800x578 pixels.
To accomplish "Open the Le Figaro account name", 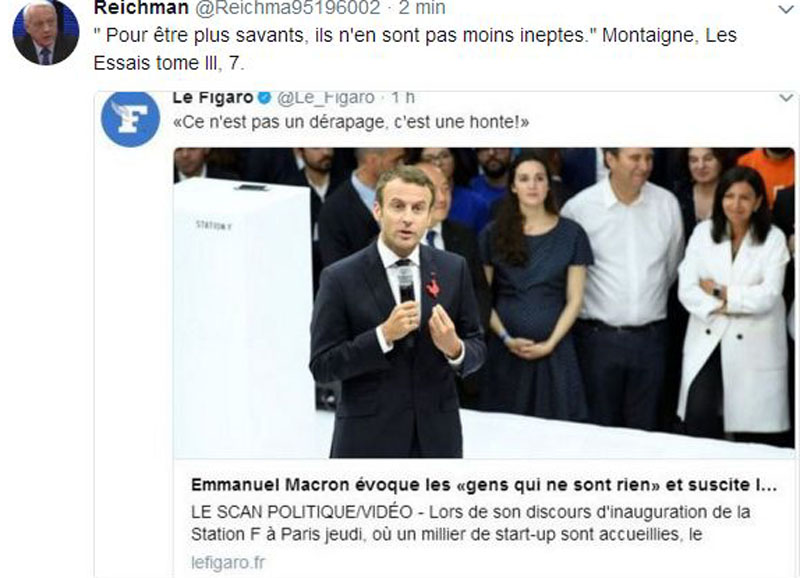I will pos(213,97).
